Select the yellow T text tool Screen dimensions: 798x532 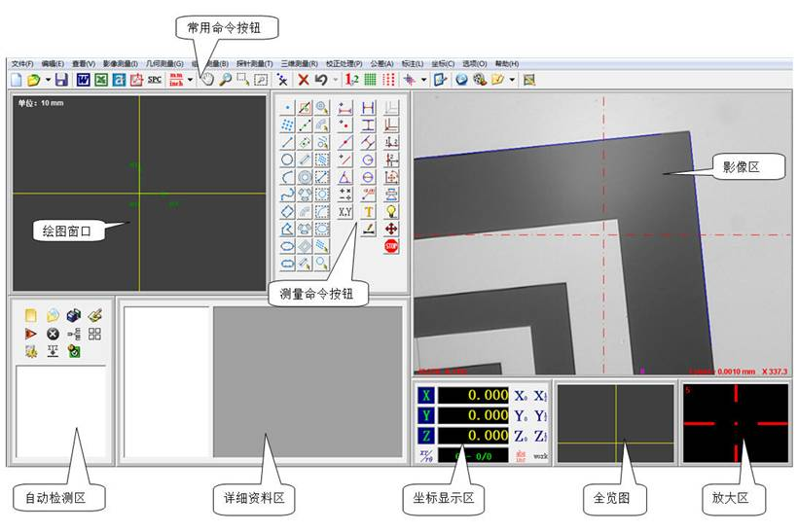coord(368,211)
